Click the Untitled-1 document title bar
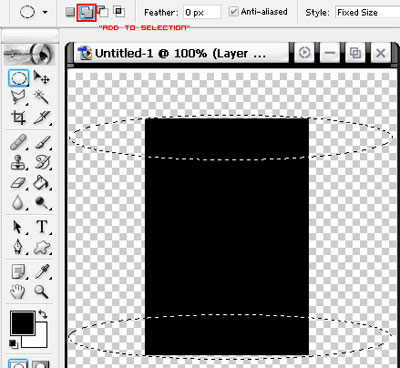 click(x=180, y=53)
